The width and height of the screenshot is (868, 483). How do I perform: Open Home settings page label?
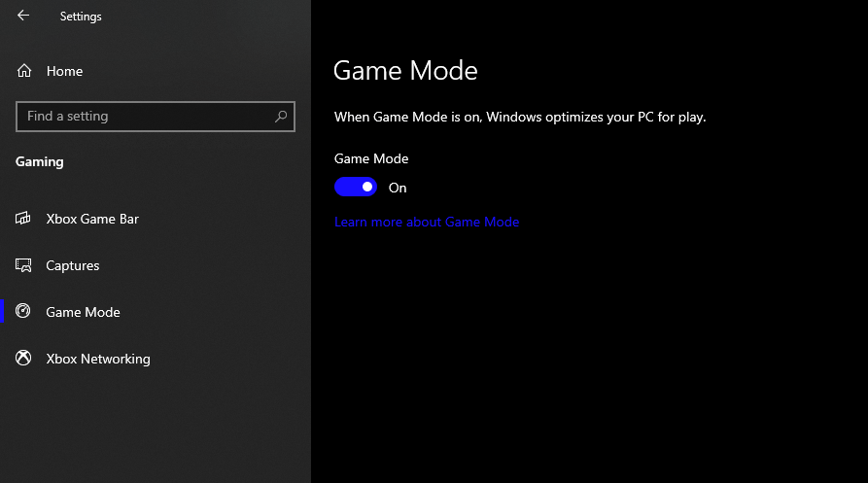tap(65, 71)
